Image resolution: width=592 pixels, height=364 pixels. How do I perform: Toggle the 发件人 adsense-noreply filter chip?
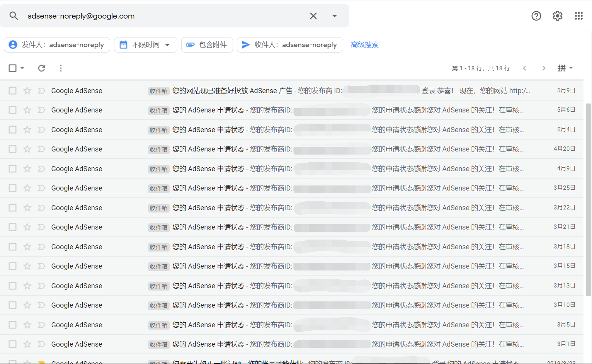tap(57, 45)
